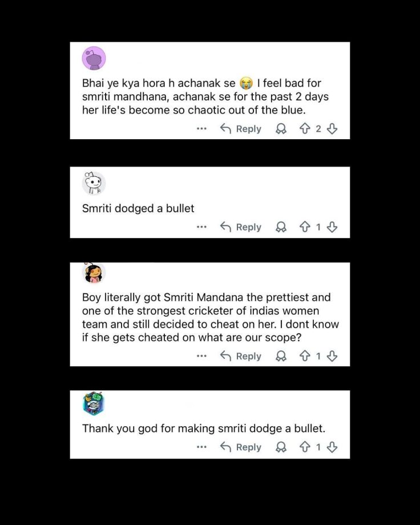Open more options on 'Smriti dodged a bullet'
Viewport: 420px width, 525px height.
coord(201,227)
